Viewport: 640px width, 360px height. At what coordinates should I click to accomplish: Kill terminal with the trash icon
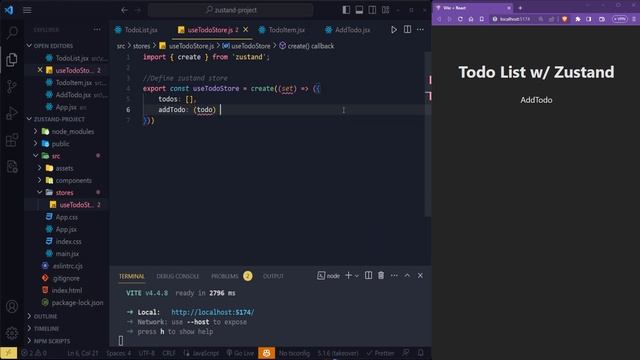(381, 276)
